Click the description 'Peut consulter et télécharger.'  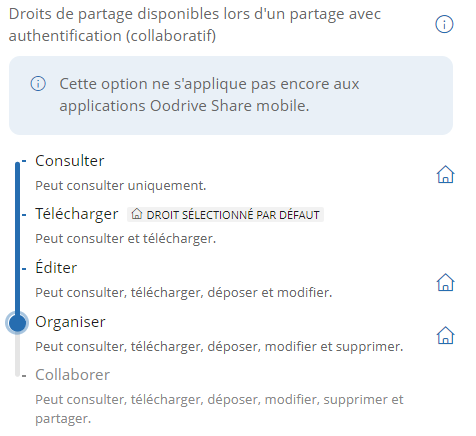tap(126, 239)
